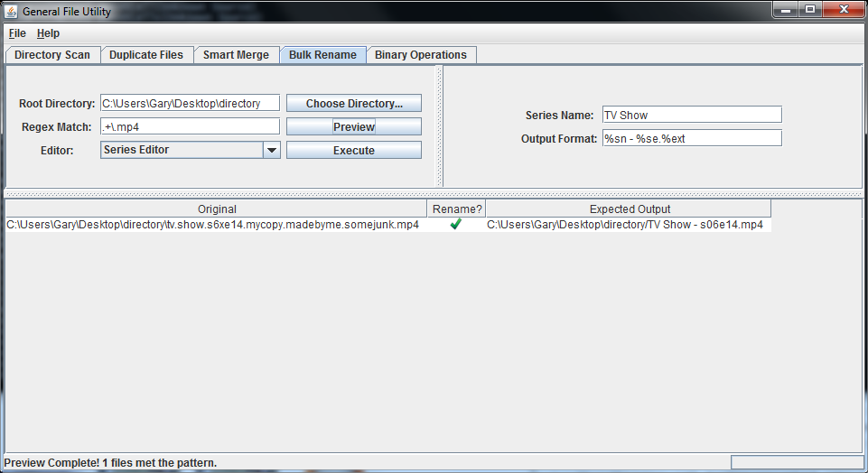The image size is (868, 473).
Task: Focus the Series Name field
Action: coord(692,115)
